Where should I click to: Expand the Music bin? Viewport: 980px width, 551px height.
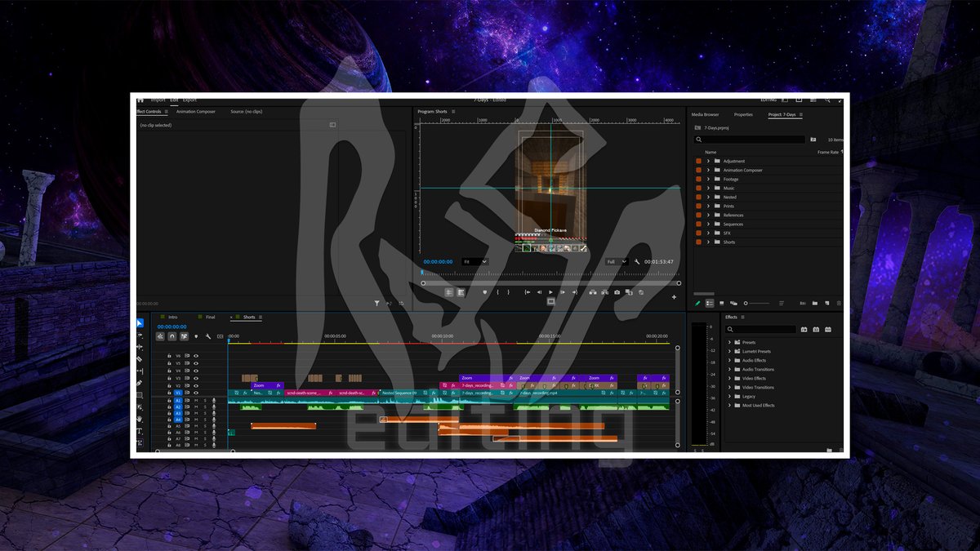[709, 188]
